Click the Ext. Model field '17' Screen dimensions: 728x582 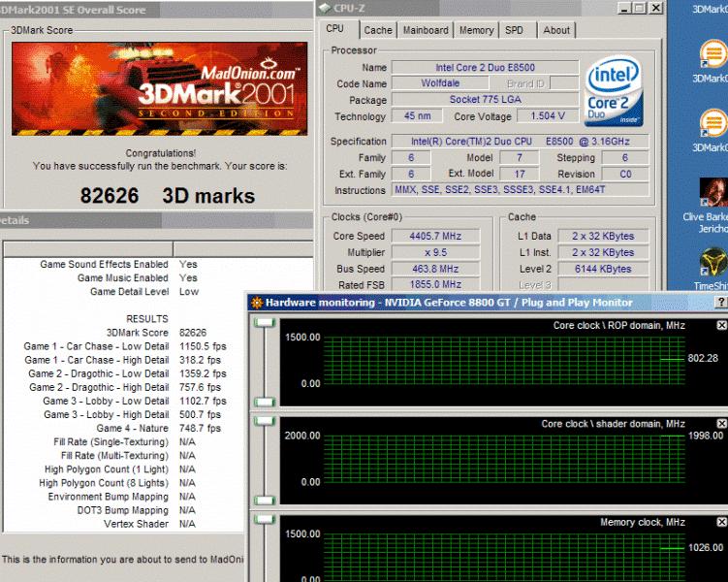(x=520, y=174)
